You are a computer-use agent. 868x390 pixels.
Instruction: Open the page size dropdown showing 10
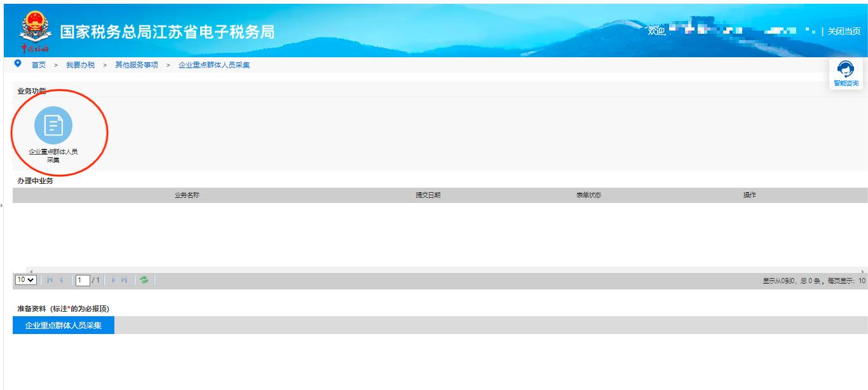[26, 280]
